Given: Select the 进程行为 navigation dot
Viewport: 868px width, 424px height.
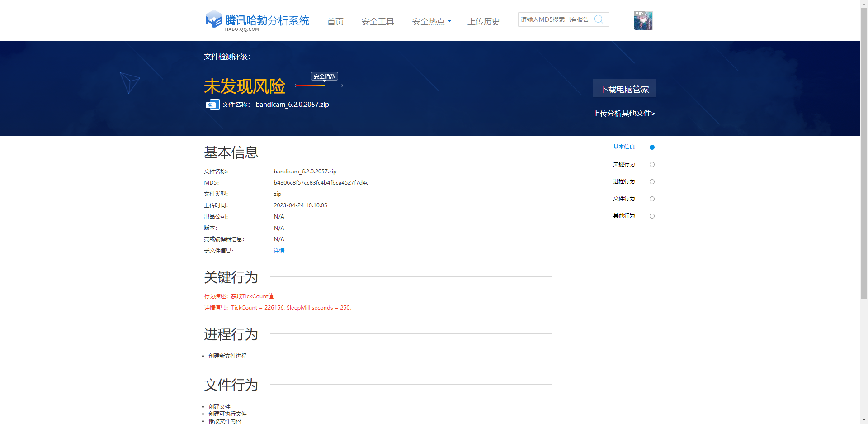Looking at the screenshot, I should click(652, 181).
